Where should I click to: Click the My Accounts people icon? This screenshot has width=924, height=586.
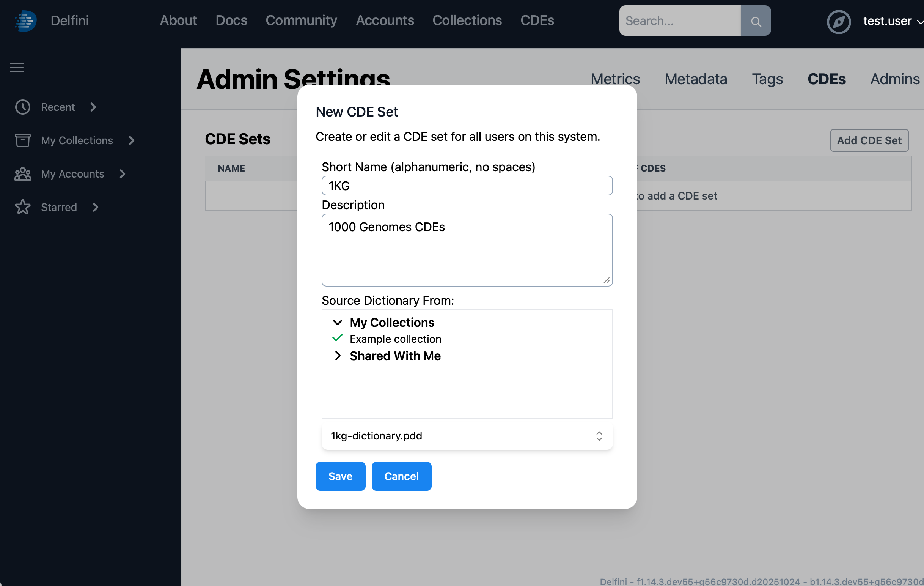coord(23,174)
